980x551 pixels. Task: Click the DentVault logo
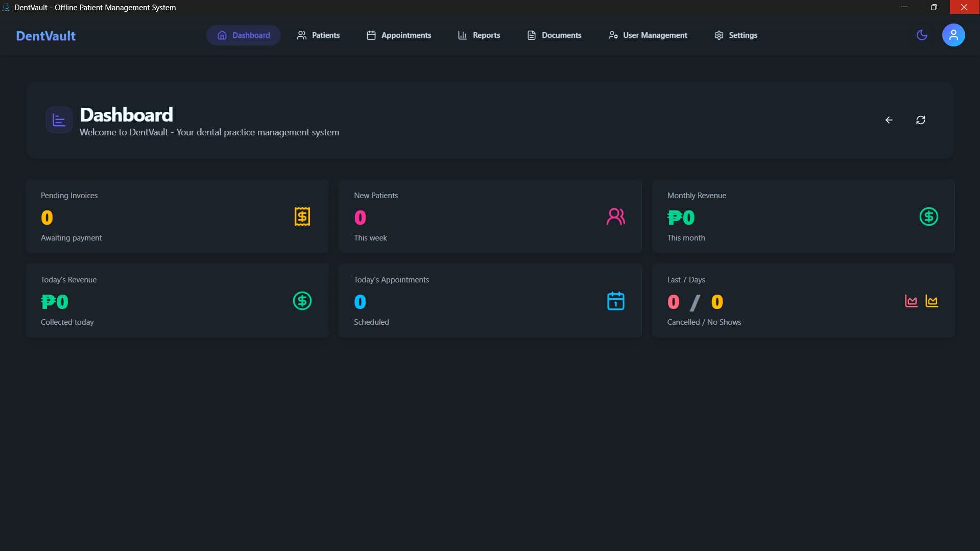[x=45, y=35]
